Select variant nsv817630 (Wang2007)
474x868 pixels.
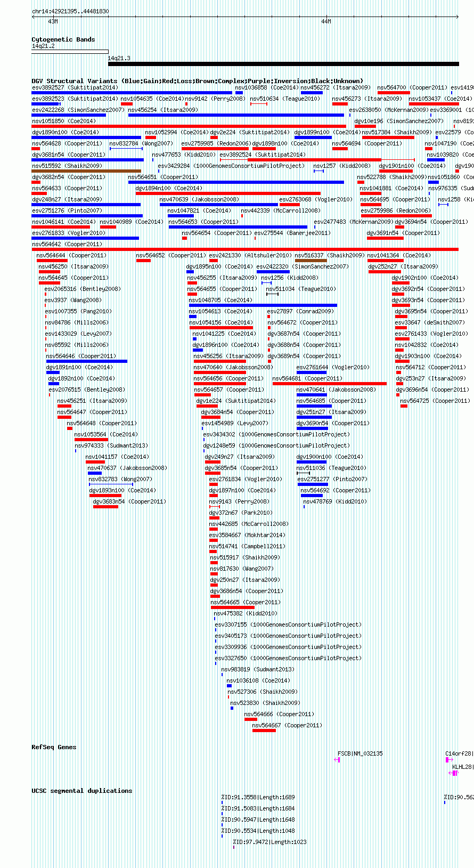click(x=242, y=569)
